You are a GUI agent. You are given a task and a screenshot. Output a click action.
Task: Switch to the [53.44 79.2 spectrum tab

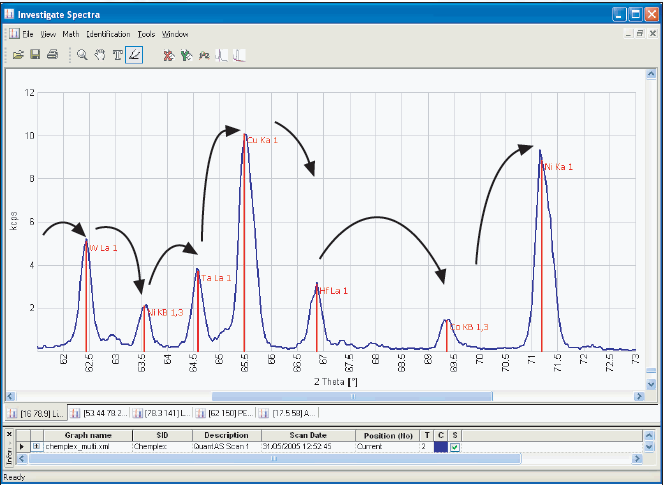coord(105,412)
